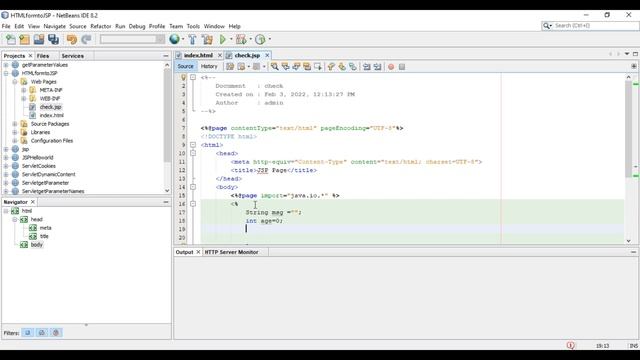Switch to the index.html editor tab
Viewport: 640px width, 360px height.
pyautogui.click(x=198, y=55)
